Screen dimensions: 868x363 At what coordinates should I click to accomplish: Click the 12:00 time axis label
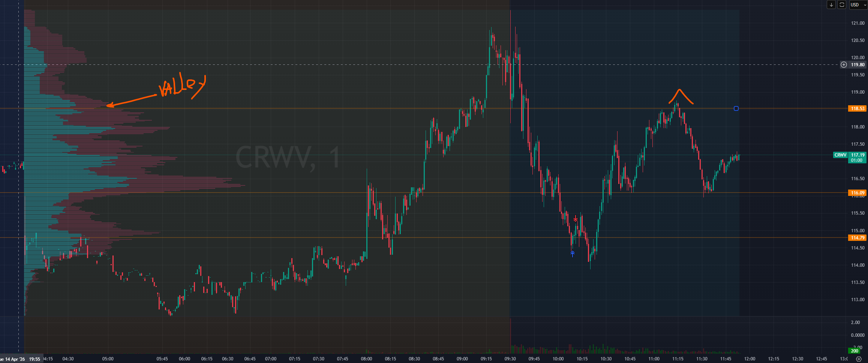[750, 359]
